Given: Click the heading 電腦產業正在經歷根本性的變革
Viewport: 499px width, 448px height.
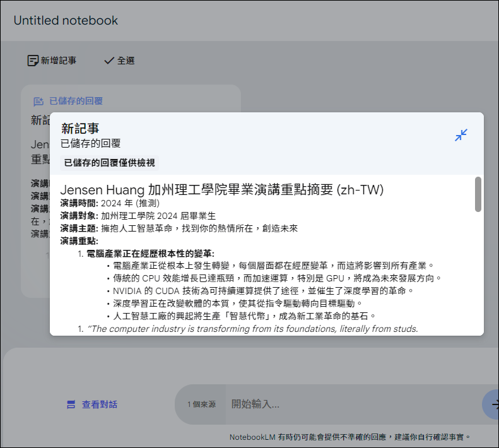Looking at the screenshot, I should pyautogui.click(x=151, y=254).
